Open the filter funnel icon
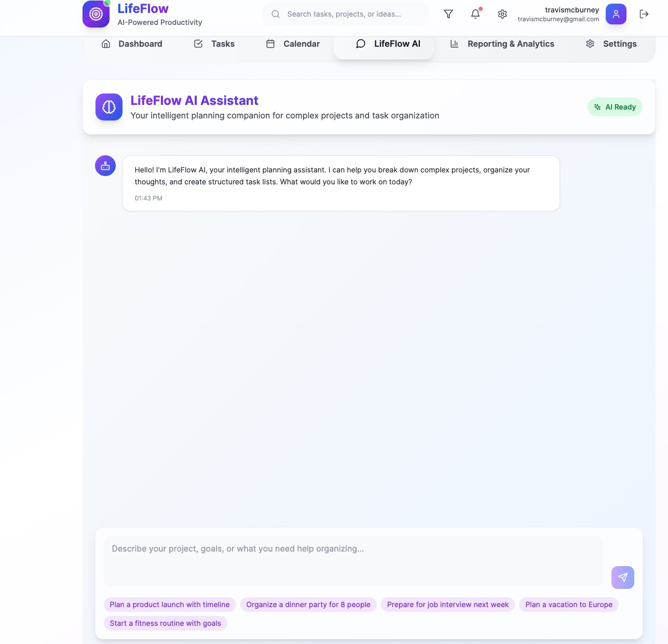 pyautogui.click(x=448, y=14)
